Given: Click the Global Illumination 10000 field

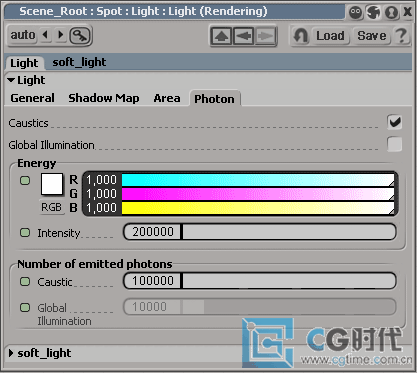Looking at the screenshot, I should click(153, 307).
